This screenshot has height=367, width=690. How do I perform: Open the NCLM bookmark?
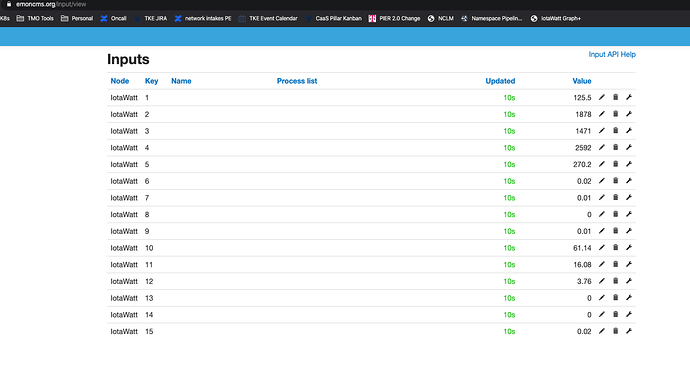[440, 18]
